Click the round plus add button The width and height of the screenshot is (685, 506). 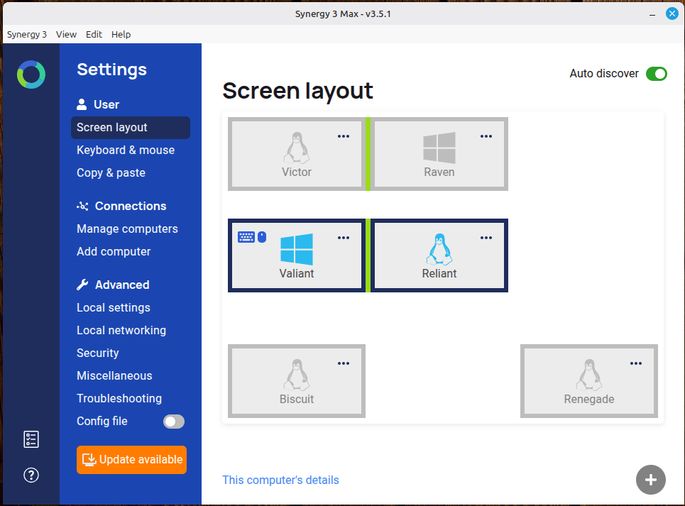[x=650, y=479]
